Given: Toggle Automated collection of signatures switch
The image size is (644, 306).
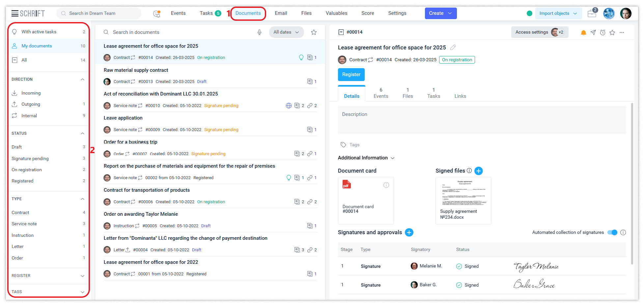Looking at the screenshot, I should [x=612, y=233].
